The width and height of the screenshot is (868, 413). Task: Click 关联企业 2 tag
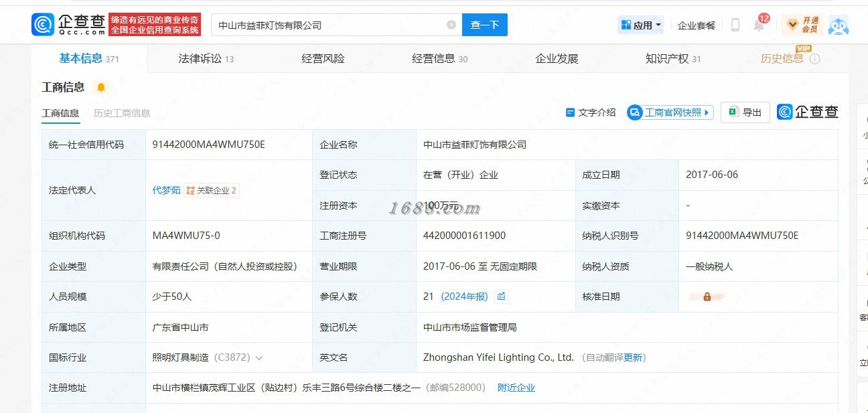point(212,190)
